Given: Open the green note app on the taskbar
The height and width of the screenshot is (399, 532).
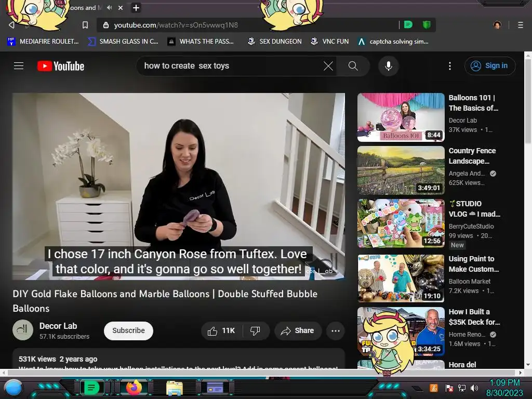Looking at the screenshot, I should pyautogui.click(x=91, y=388).
